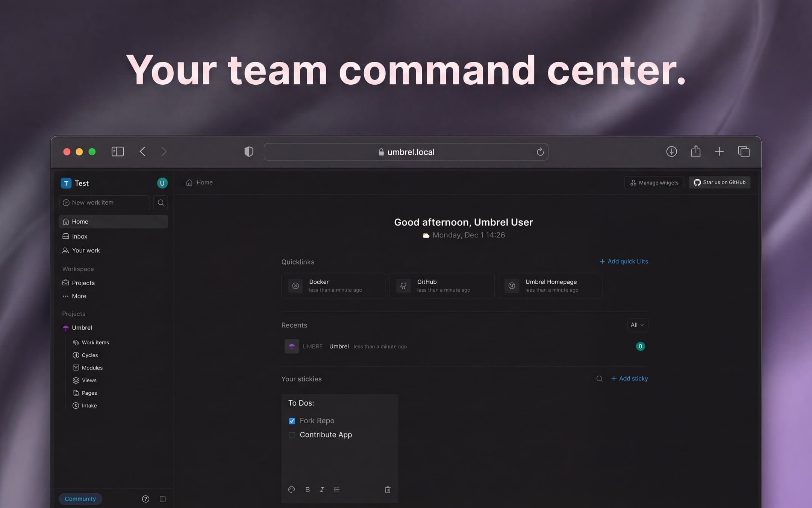This screenshot has width=812, height=508.
Task: Insert checklist in sticky note toolbar
Action: (336, 489)
